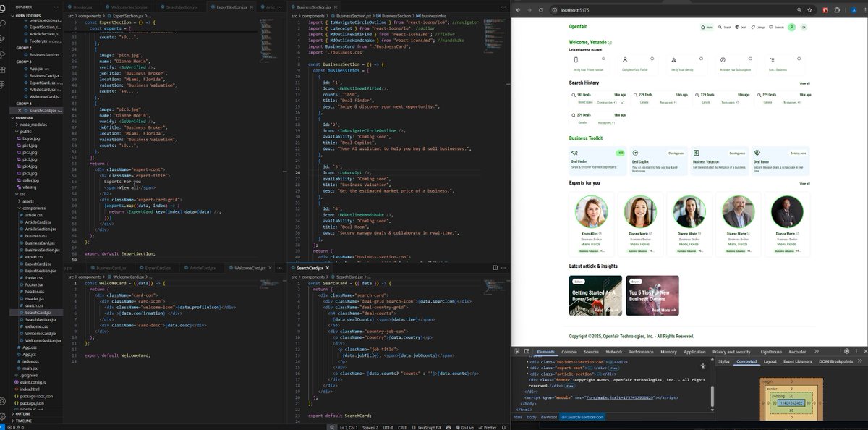Click the box model content size box
This screenshot has height=430, width=868.
[791, 403]
